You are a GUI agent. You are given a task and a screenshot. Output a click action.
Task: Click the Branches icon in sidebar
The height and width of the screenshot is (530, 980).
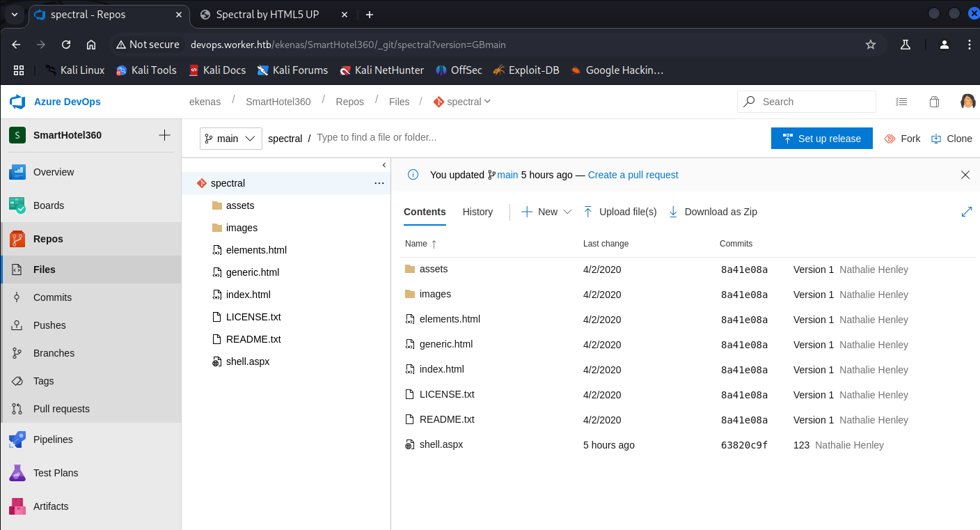click(x=17, y=353)
